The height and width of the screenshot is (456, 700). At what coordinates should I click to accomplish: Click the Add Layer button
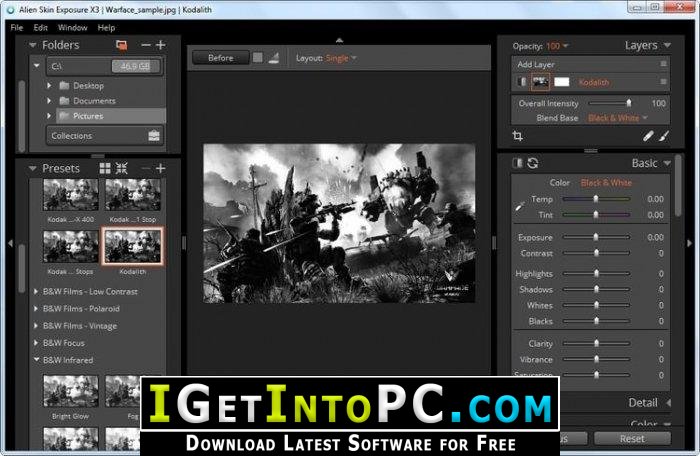coord(536,64)
